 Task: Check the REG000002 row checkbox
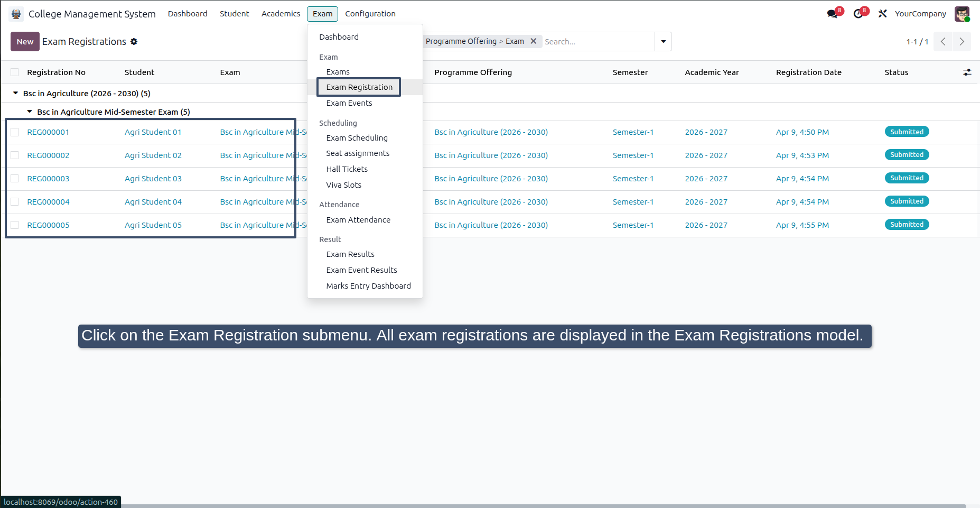pyautogui.click(x=15, y=155)
